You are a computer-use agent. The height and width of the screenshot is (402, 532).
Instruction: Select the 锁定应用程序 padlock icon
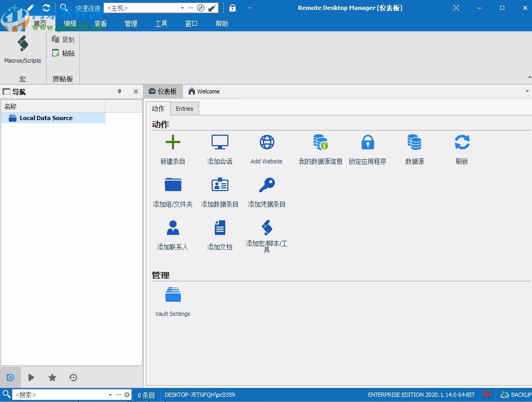point(368,141)
